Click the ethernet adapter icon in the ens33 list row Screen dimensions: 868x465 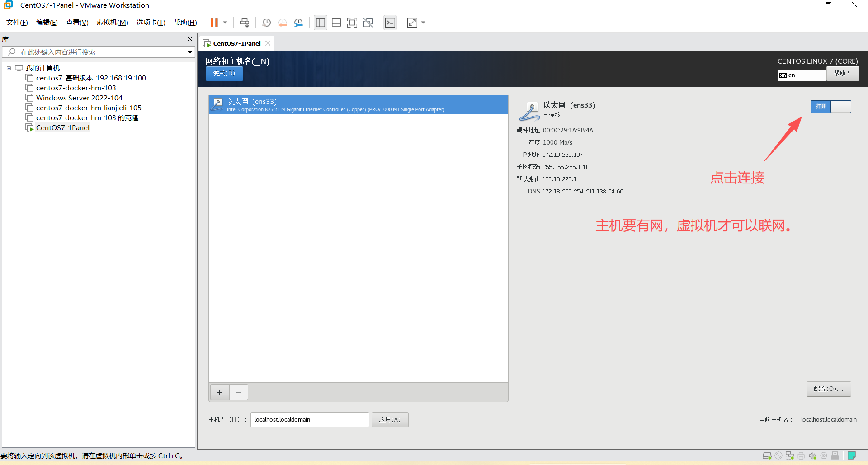coord(218,104)
